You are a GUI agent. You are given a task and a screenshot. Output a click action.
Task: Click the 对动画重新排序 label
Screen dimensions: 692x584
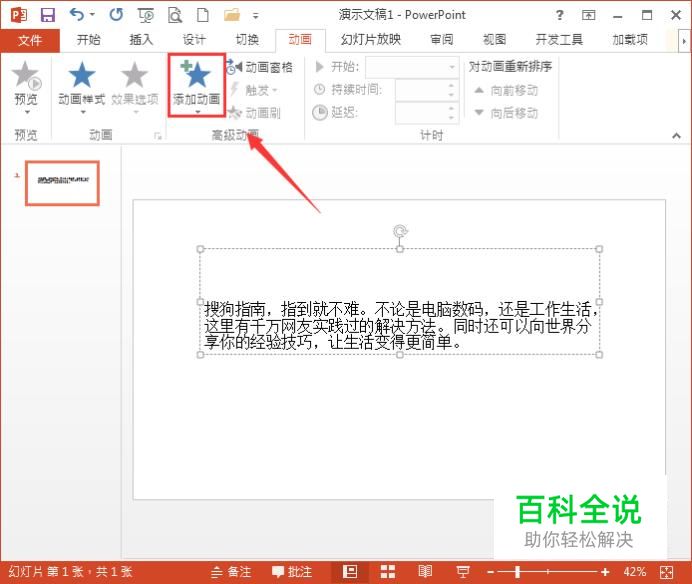510,67
